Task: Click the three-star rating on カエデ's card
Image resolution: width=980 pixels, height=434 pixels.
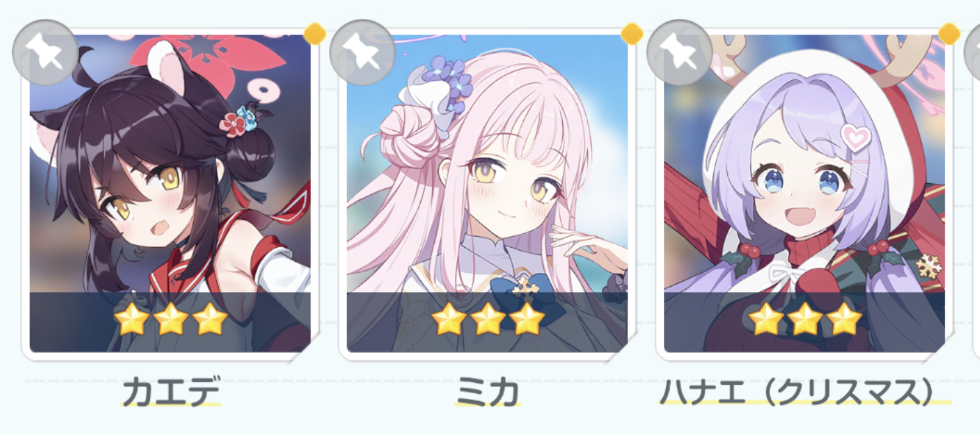Action: pyautogui.click(x=171, y=319)
